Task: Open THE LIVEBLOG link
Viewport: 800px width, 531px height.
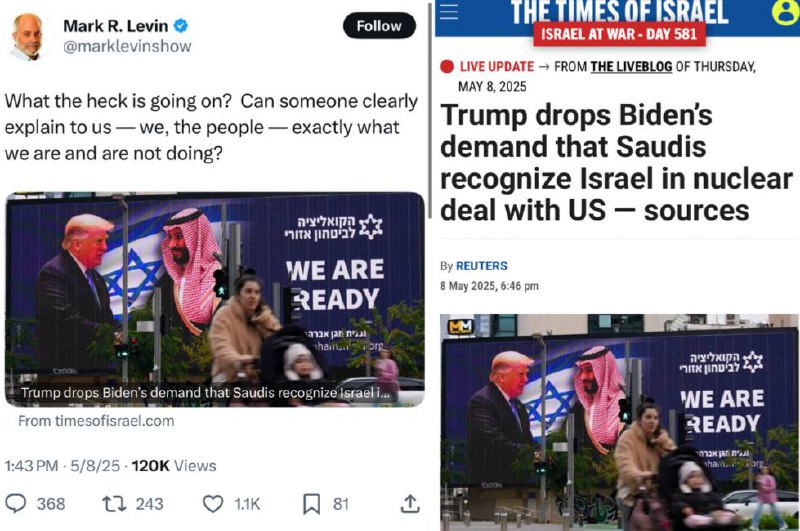Action: (x=631, y=66)
